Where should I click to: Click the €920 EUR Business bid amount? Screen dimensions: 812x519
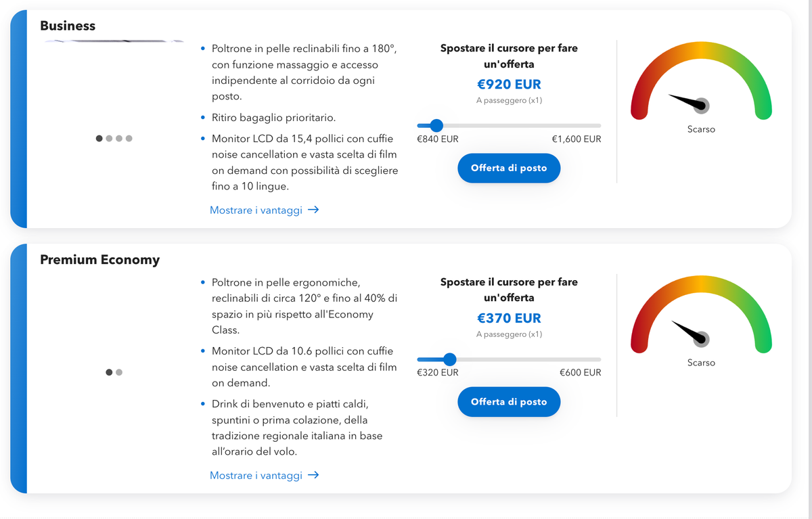tap(509, 85)
